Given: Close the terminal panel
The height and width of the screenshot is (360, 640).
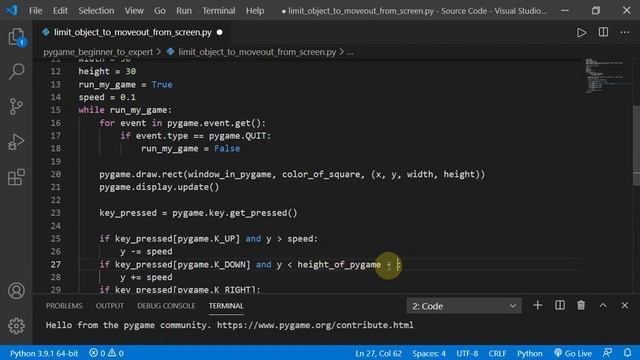Looking at the screenshot, I should pos(624,305).
